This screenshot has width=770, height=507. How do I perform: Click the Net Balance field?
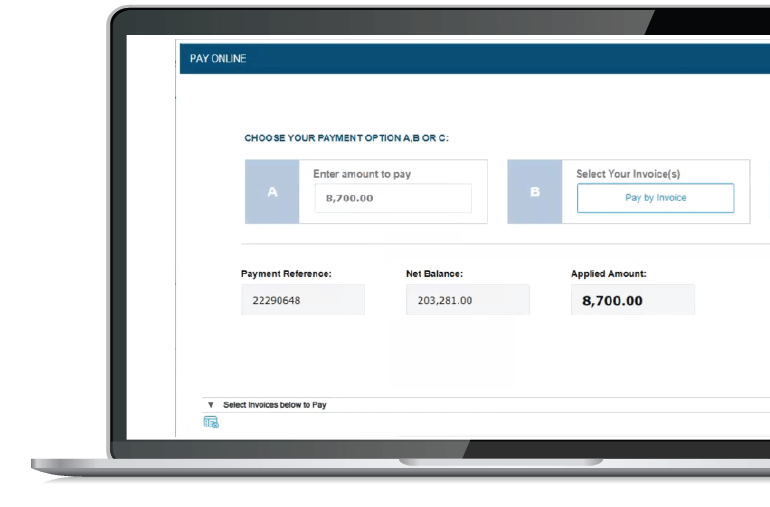click(x=467, y=300)
